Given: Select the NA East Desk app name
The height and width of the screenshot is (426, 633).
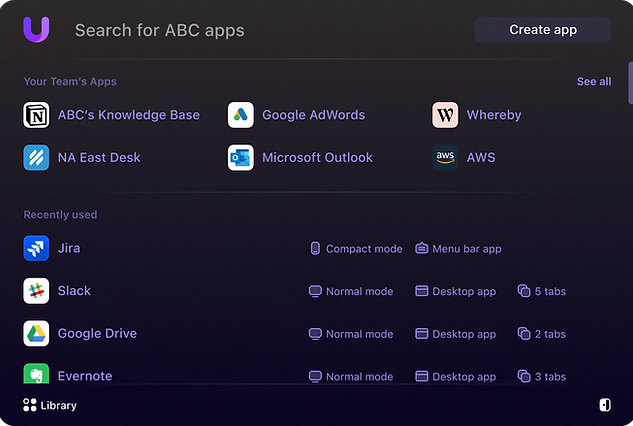Looking at the screenshot, I should pos(99,157).
